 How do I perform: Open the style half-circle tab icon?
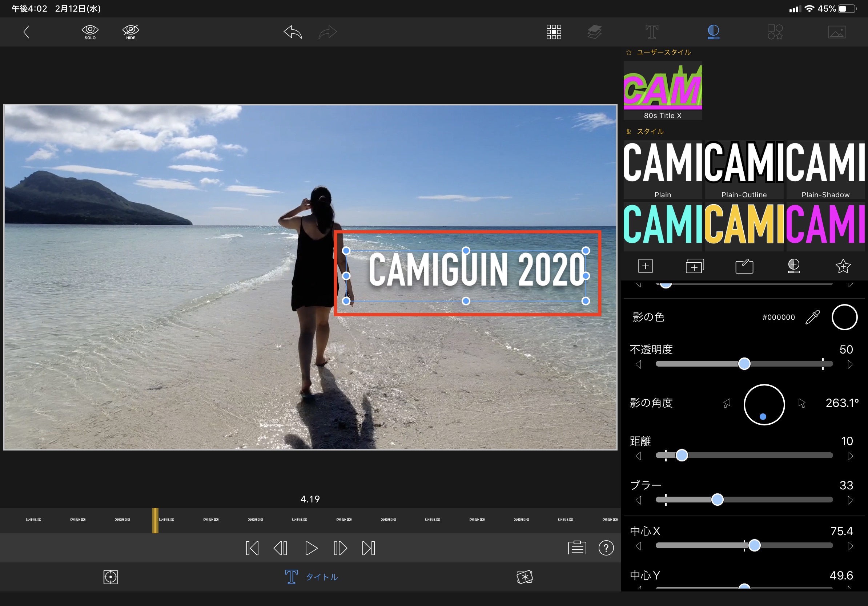click(x=713, y=32)
